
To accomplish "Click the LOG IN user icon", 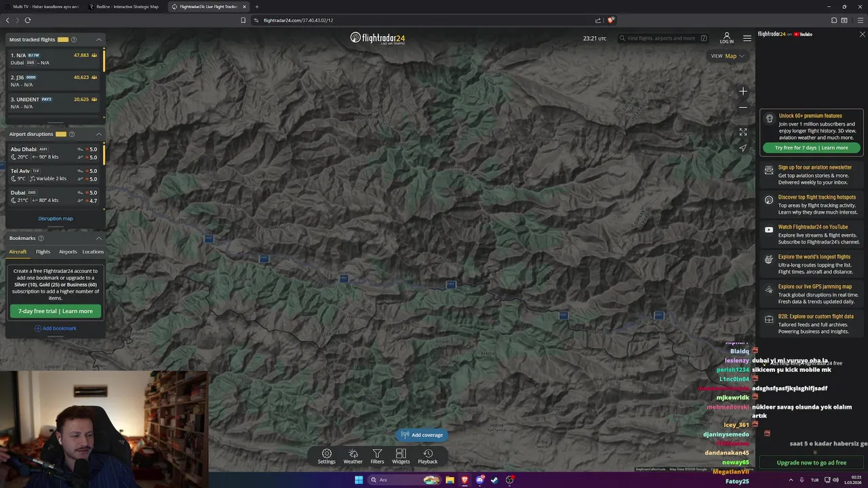I will [x=726, y=38].
